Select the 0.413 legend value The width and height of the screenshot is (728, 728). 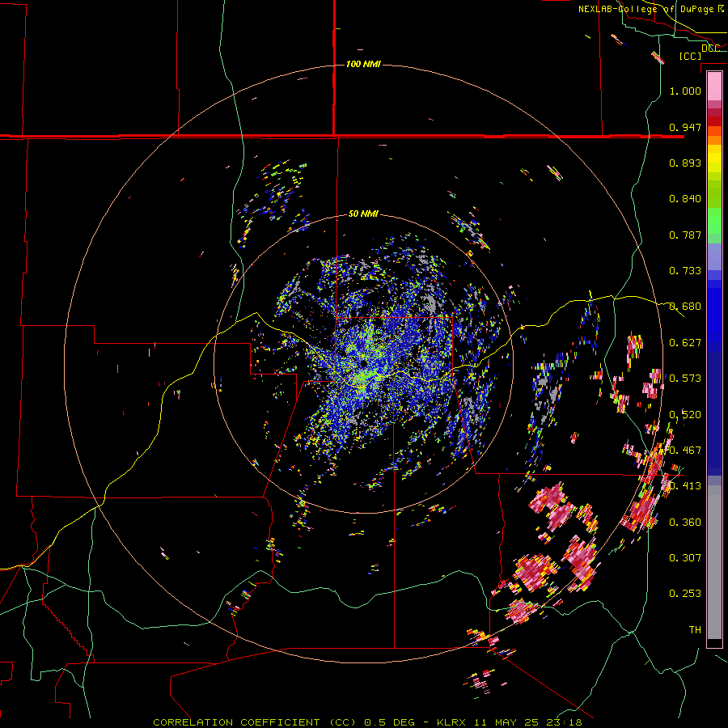point(685,486)
